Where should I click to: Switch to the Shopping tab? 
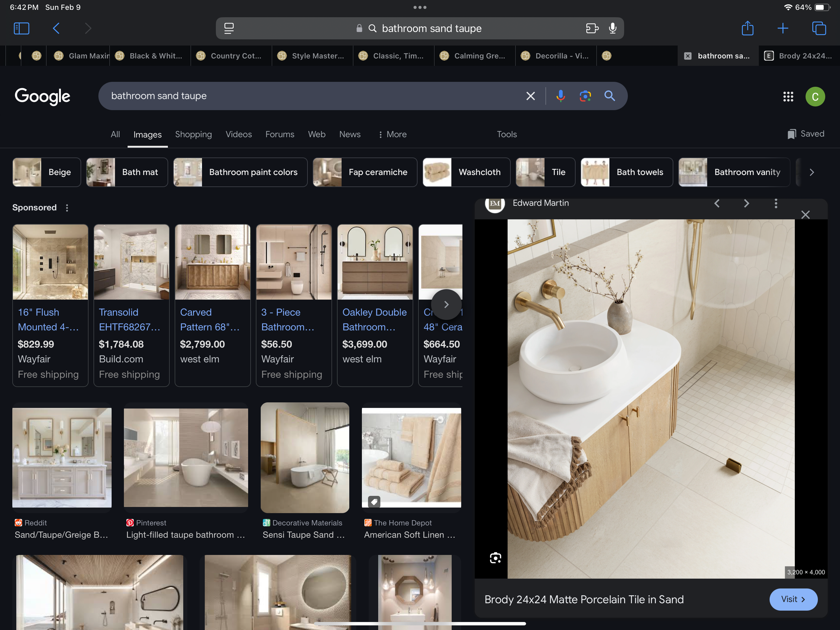click(193, 134)
